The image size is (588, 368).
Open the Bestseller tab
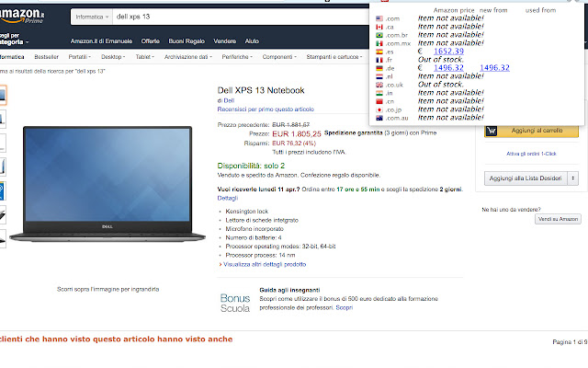click(47, 57)
